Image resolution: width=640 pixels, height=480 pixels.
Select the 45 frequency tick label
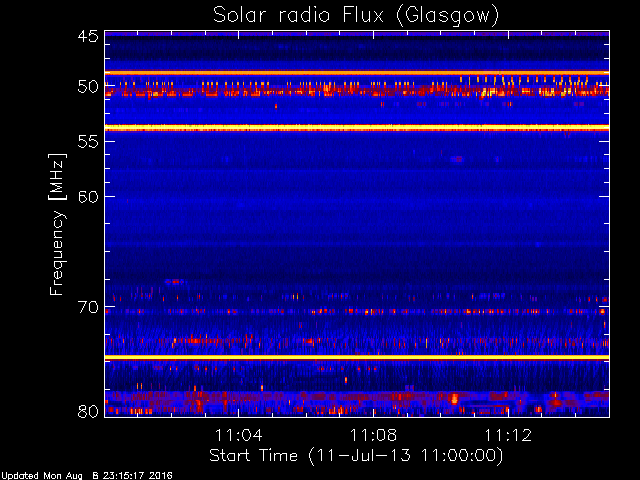click(x=88, y=36)
